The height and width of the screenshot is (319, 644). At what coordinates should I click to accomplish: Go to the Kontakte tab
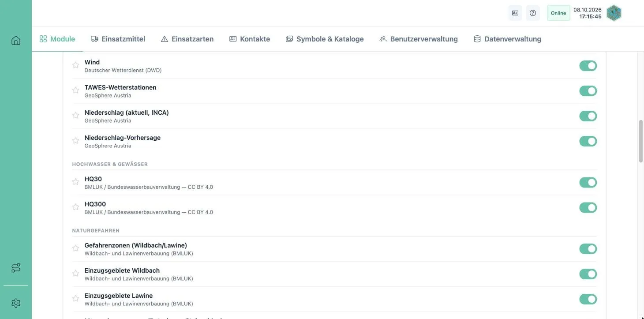point(250,39)
